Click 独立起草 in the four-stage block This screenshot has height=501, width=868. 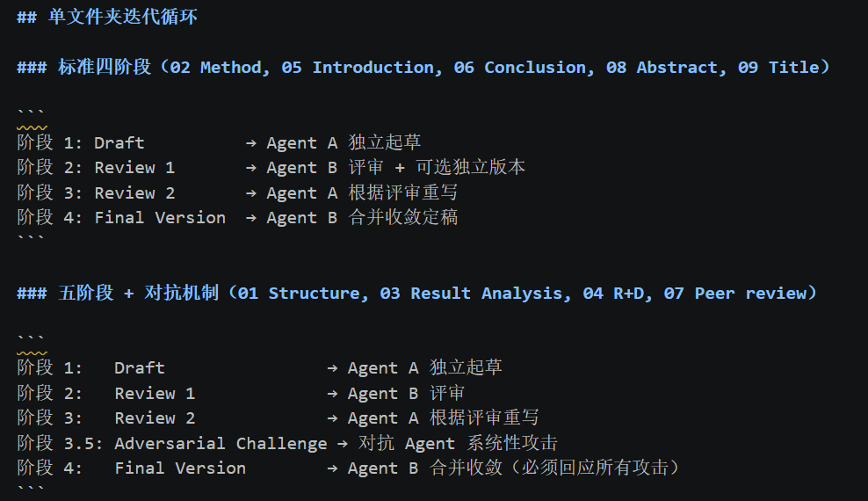pyautogui.click(x=385, y=142)
